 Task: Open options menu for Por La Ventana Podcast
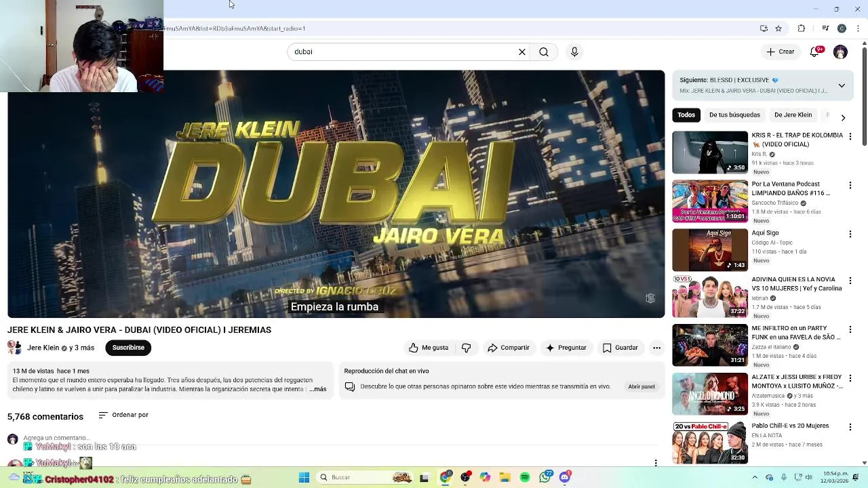pos(850,185)
